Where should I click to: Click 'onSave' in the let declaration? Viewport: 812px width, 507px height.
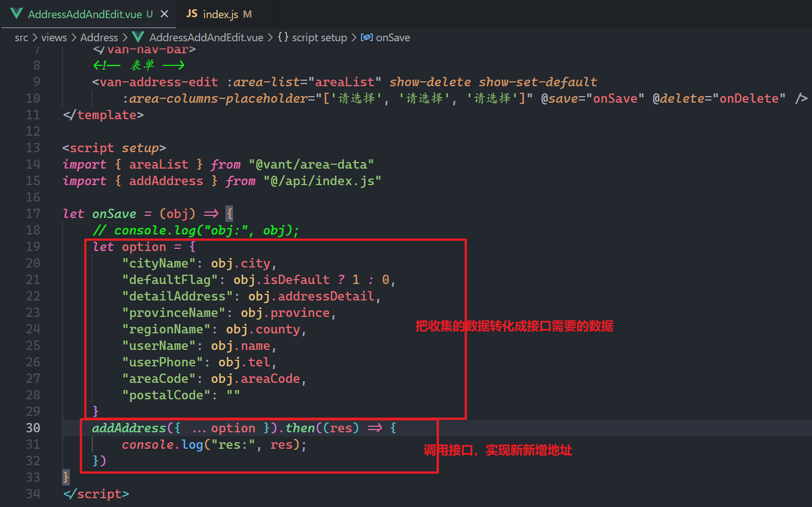click(114, 214)
